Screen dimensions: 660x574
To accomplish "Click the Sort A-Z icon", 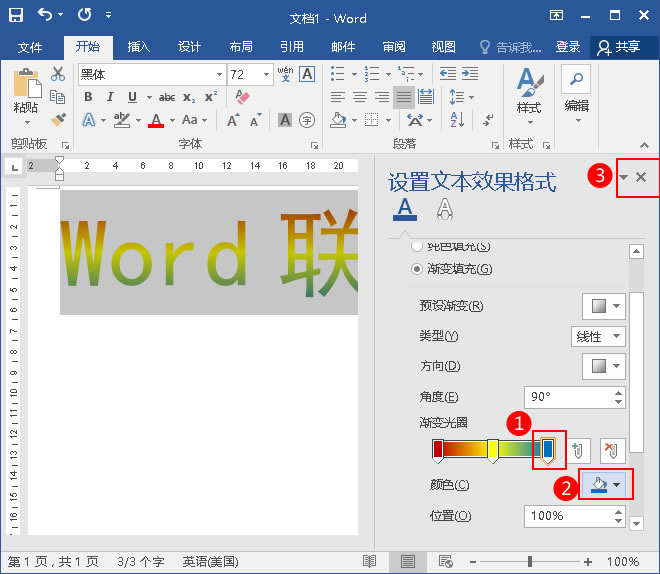I will (x=457, y=120).
